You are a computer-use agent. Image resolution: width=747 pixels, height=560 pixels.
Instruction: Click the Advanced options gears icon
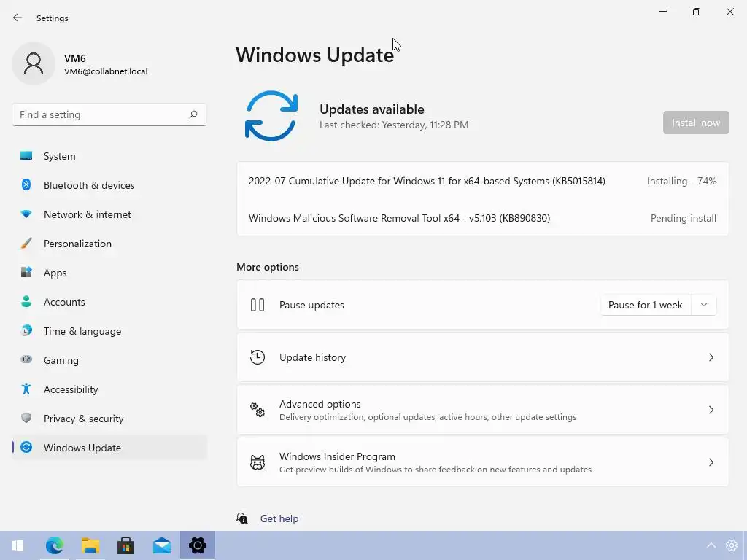click(x=258, y=410)
